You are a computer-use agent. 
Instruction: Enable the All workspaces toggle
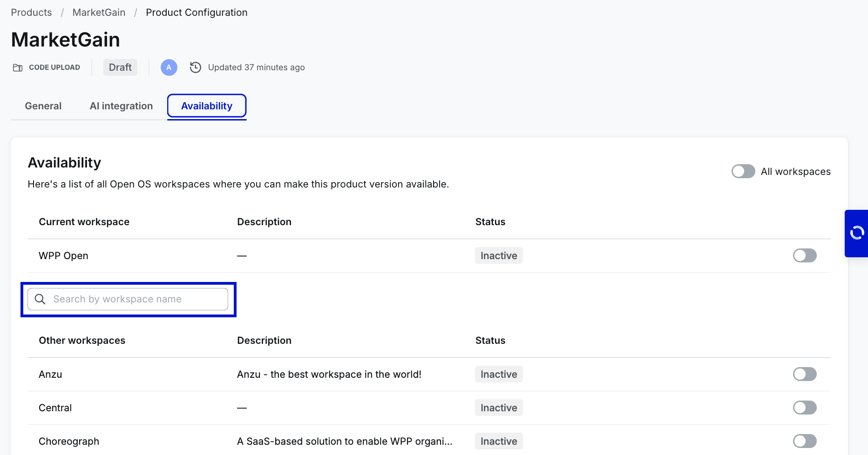(x=743, y=171)
